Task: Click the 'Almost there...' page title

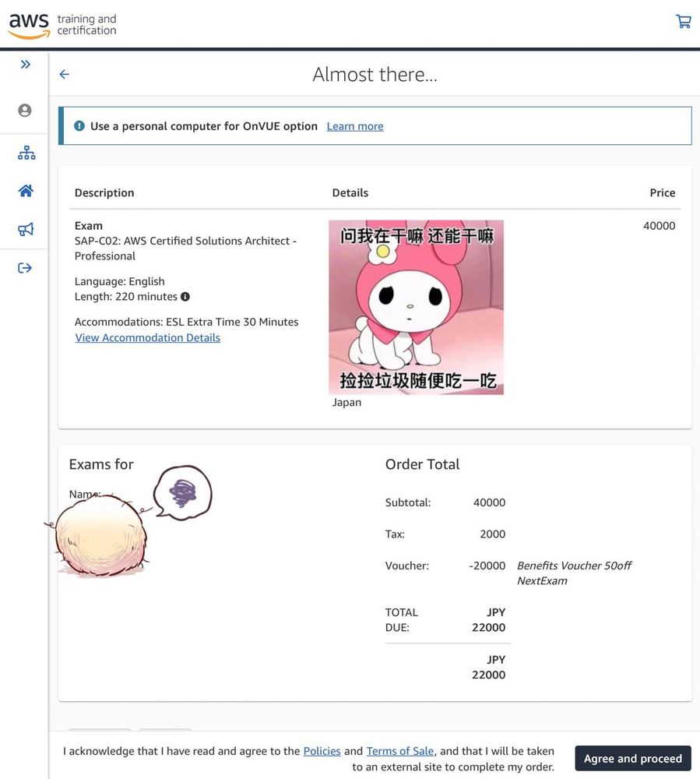Action: pos(375,75)
